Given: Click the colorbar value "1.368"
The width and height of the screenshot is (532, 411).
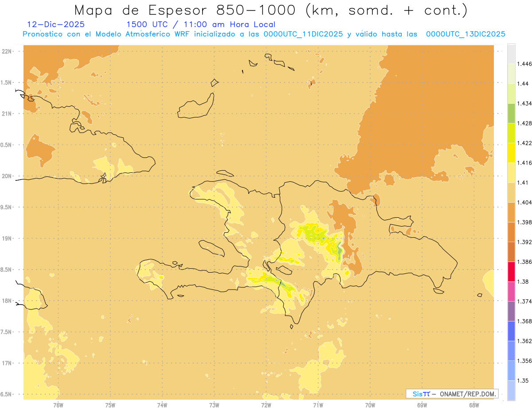Looking at the screenshot, I should [x=524, y=321].
